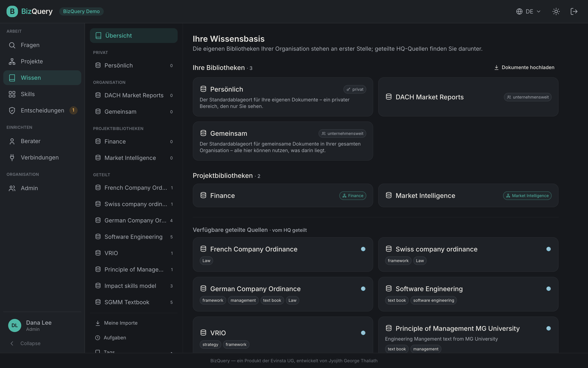Click unternehmensweit badge on DACH Market Reports
Viewport: 588px width, 368px height.
coord(528,97)
